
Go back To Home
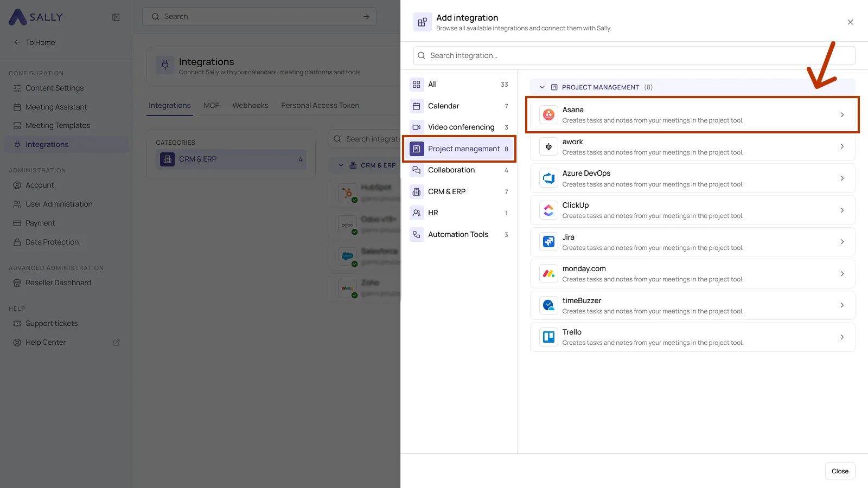coord(35,42)
